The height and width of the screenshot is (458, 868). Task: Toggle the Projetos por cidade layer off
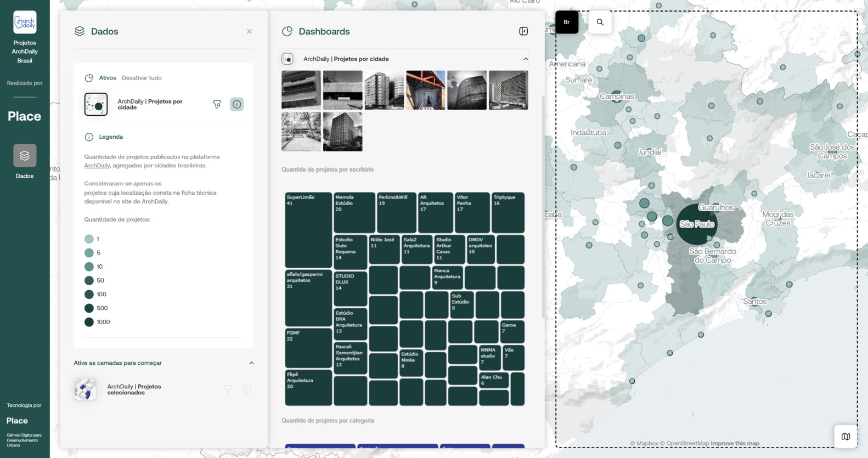96,104
